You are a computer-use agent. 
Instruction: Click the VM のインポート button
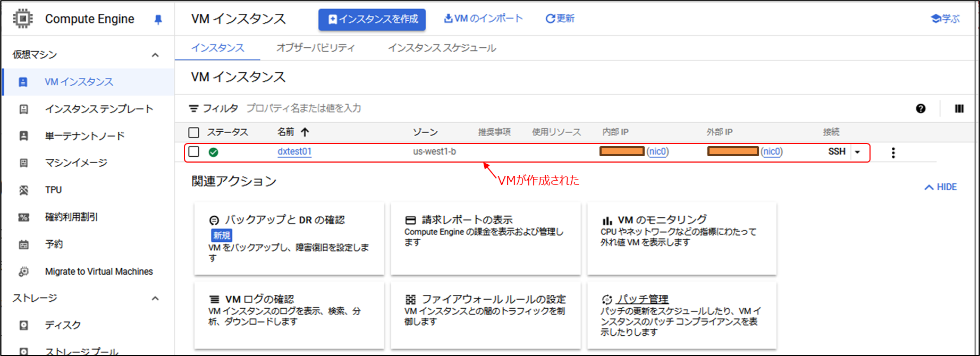click(483, 19)
